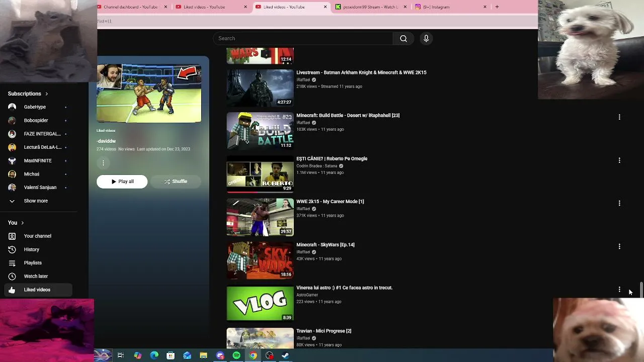Screen dimensions: 644x362
Task: Open Discord from the taskbar
Action: pos(220,355)
